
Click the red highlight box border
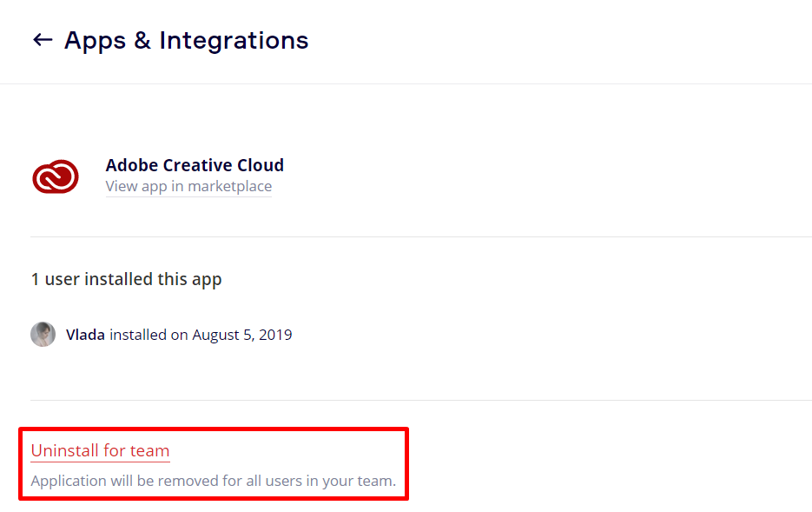click(214, 429)
